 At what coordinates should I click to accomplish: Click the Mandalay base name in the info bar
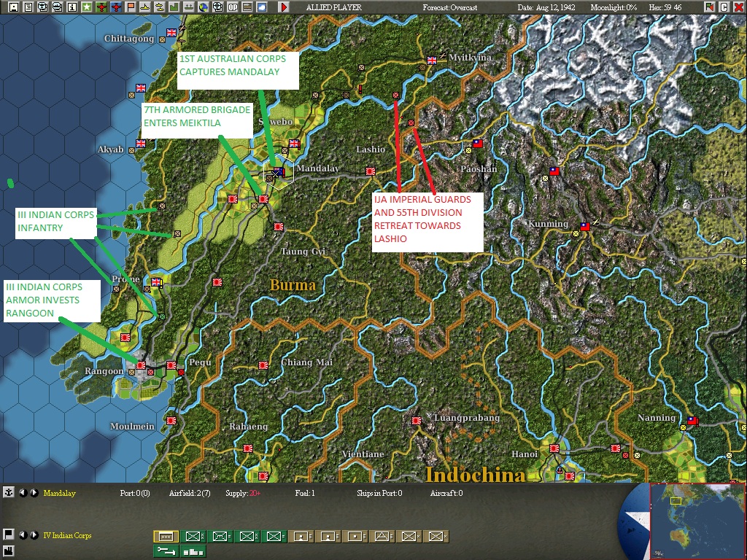click(x=60, y=493)
